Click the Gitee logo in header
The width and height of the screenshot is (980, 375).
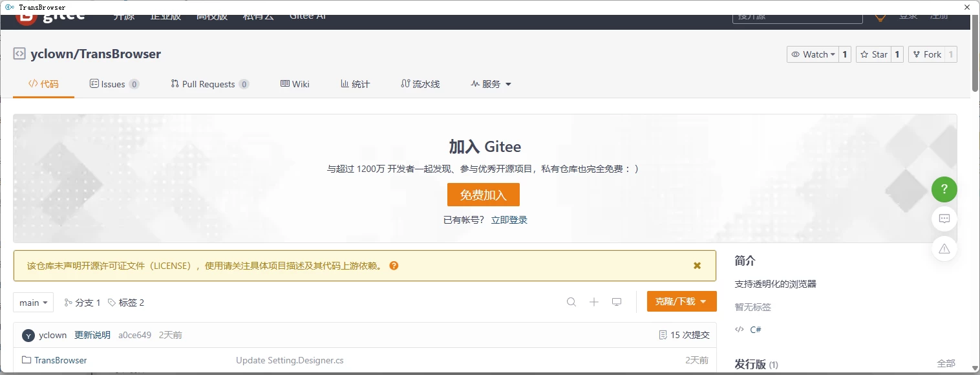point(50,18)
